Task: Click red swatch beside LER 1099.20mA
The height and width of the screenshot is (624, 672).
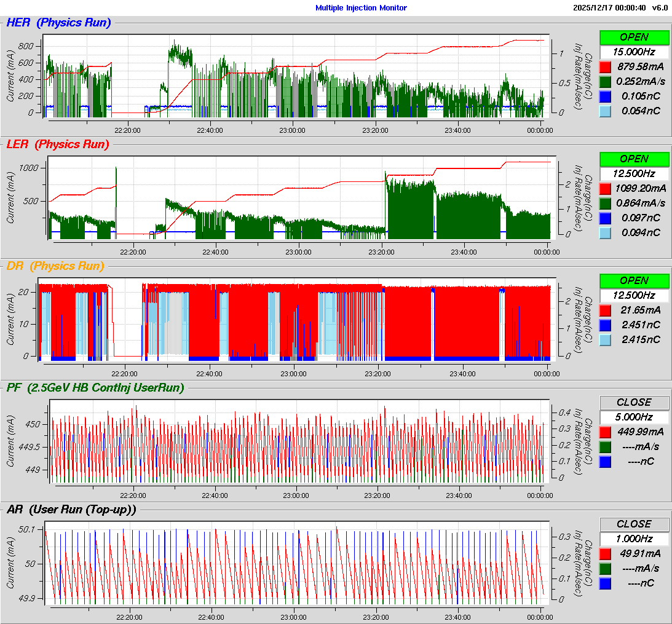Action: coord(605,189)
